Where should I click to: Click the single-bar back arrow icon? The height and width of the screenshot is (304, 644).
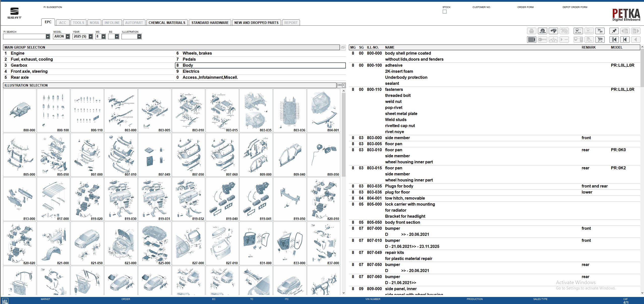point(625,40)
